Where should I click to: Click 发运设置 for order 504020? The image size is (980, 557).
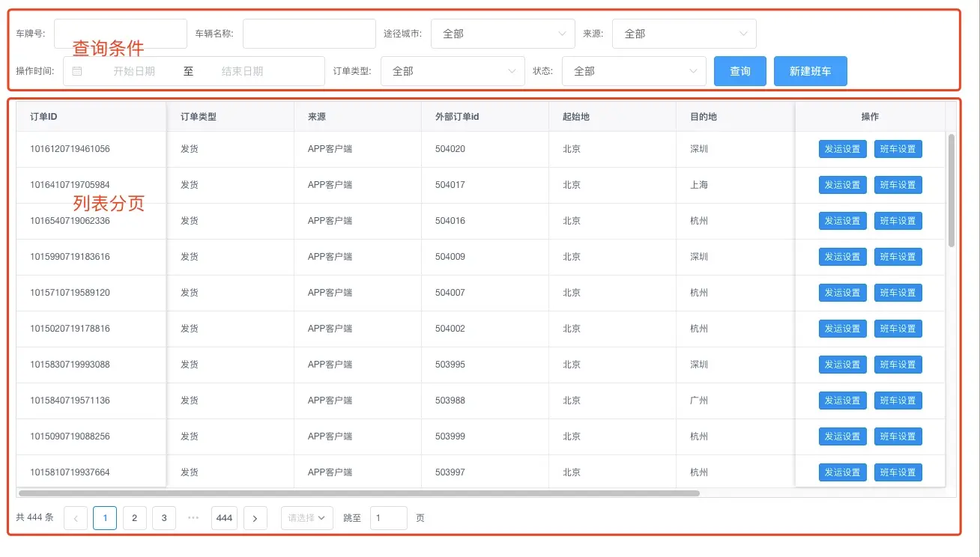[843, 149]
